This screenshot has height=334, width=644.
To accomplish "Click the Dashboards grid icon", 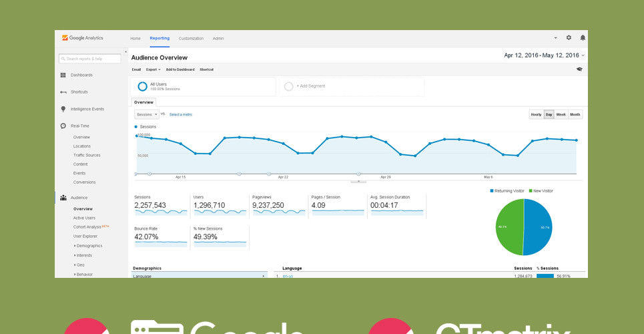I will (x=63, y=75).
